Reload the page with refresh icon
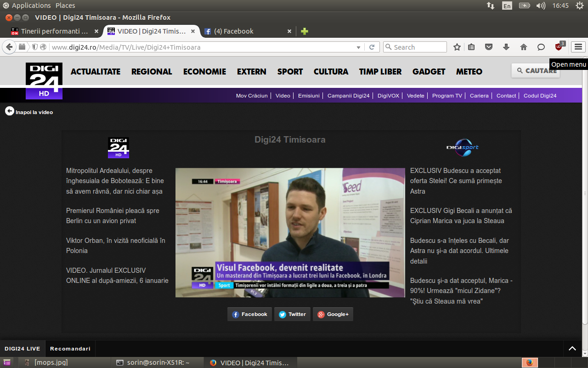The height and width of the screenshot is (368, 588). tap(372, 47)
